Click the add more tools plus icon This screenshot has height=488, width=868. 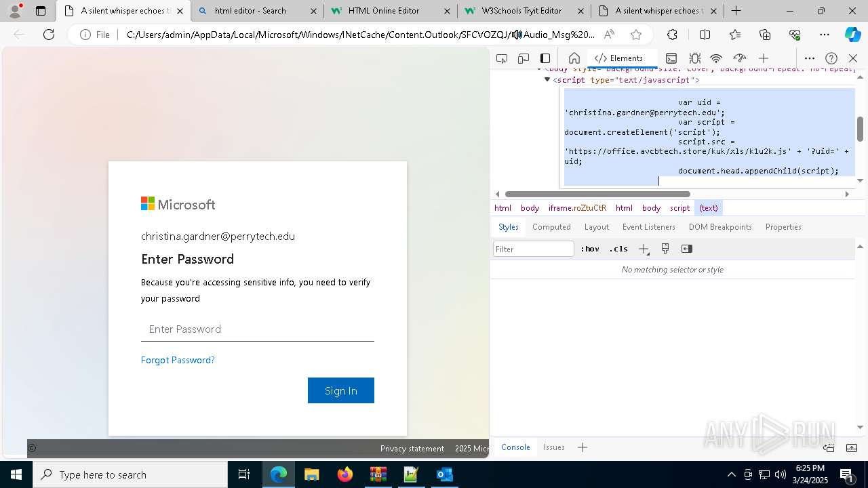click(x=764, y=58)
